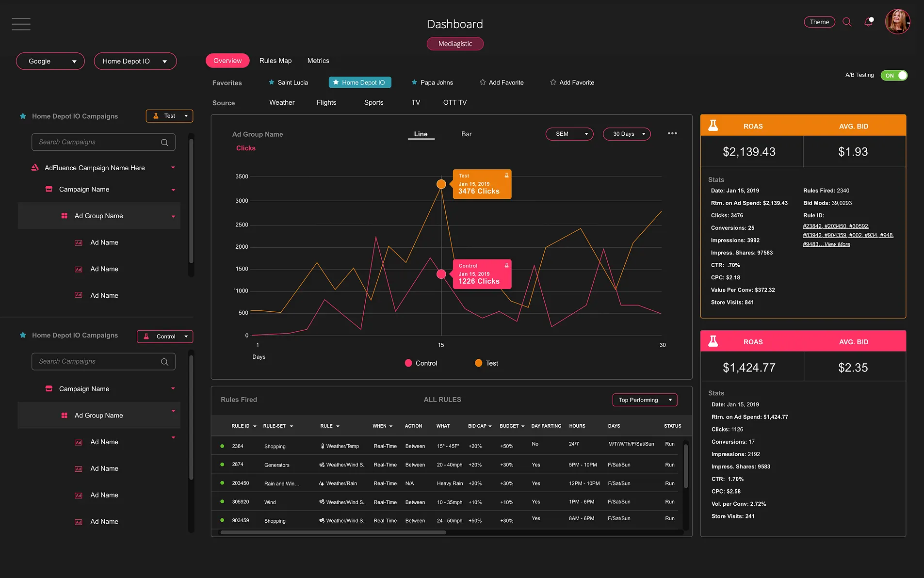
Task: Switch to the Rules Map tab
Action: click(x=276, y=61)
